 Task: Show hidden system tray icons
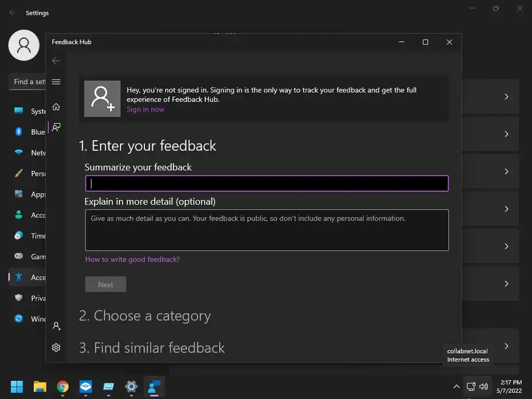coord(457,387)
